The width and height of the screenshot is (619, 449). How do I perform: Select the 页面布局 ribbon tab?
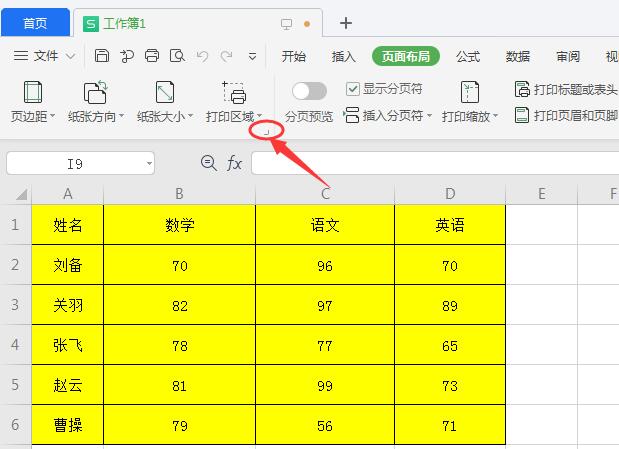(406, 56)
